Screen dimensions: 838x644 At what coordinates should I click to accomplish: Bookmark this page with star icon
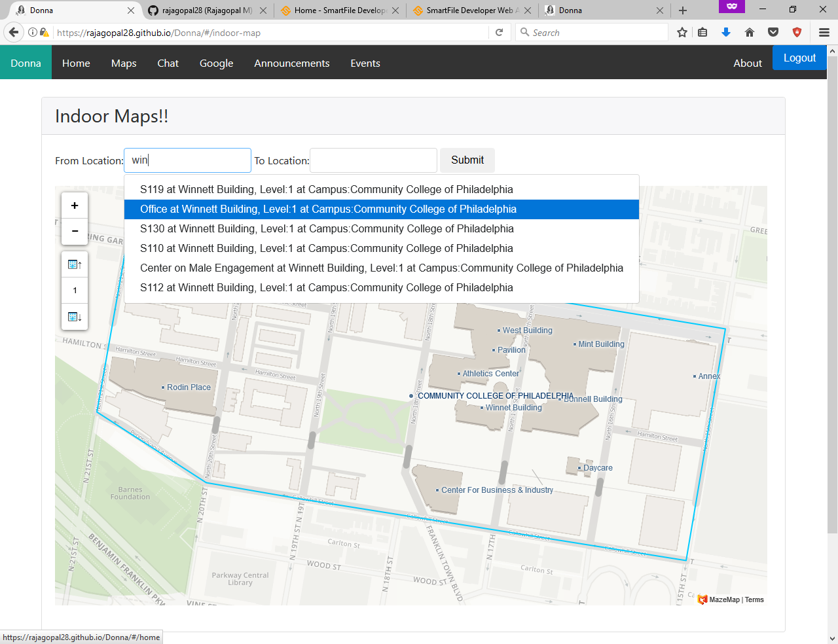click(x=682, y=32)
